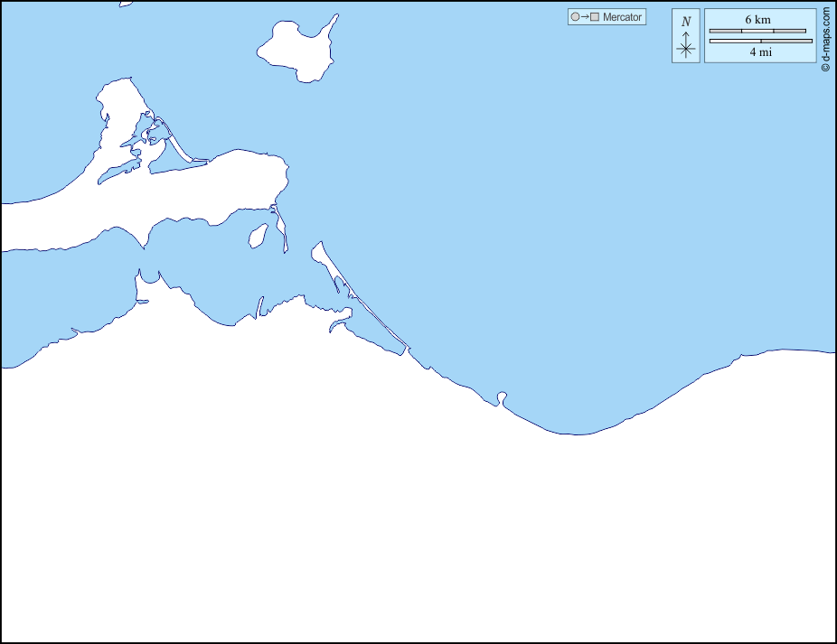Click the square icon beside the Mercator label
Viewport: 837px width, 644px height.
(x=595, y=17)
